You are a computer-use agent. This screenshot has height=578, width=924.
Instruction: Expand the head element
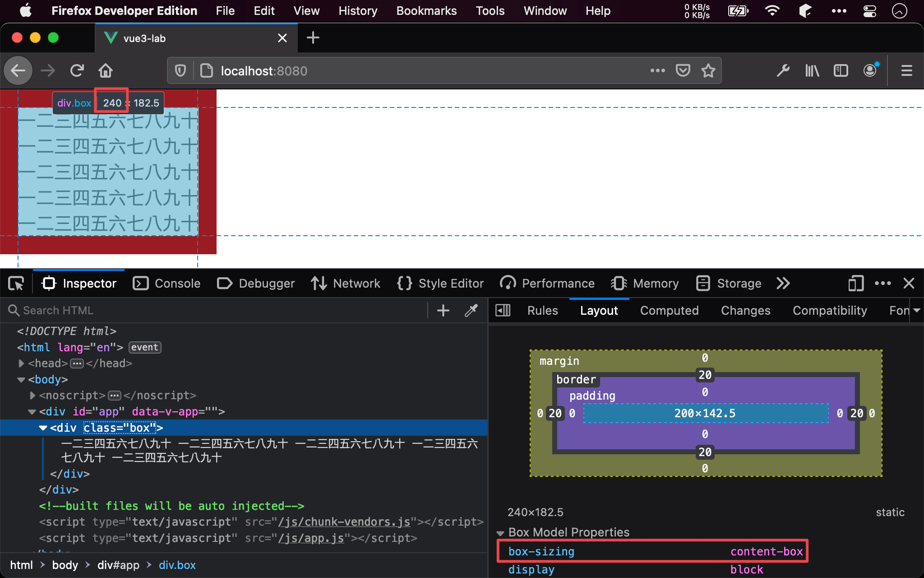[x=22, y=363]
